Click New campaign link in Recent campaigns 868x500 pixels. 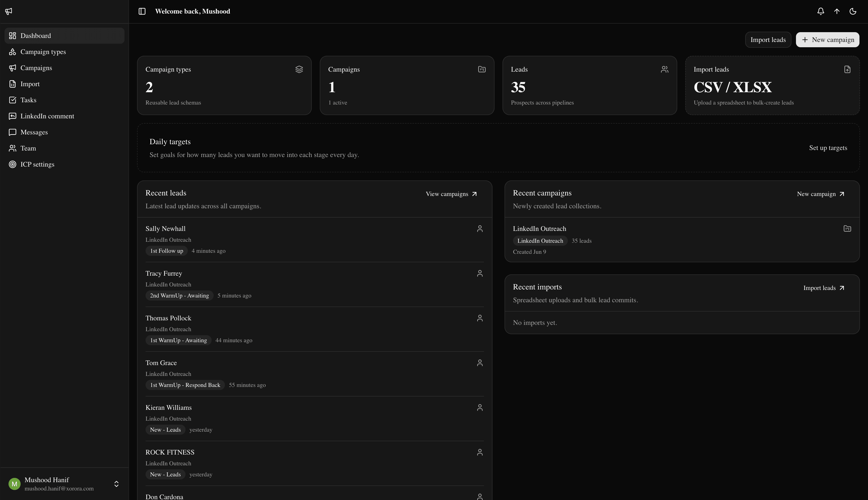820,194
